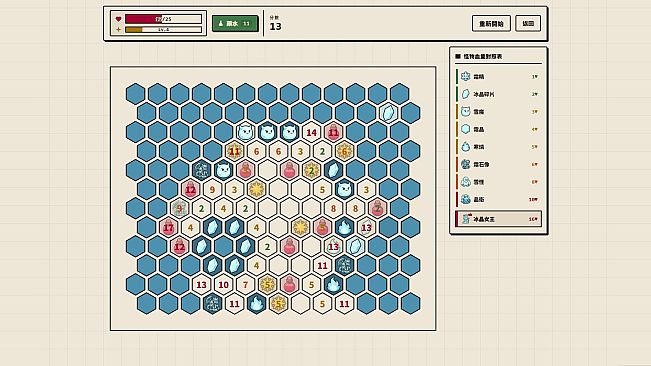Select the snowflake monster row with 1 HP
The image size is (651, 366).
tap(499, 76)
